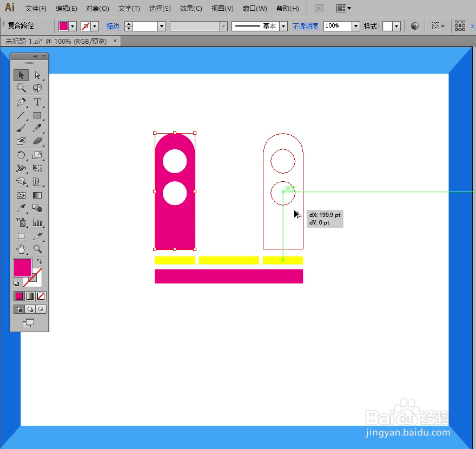Screen dimensions: 476x449
Task: Select the Line Segment tool
Action: pyautogui.click(x=21, y=115)
